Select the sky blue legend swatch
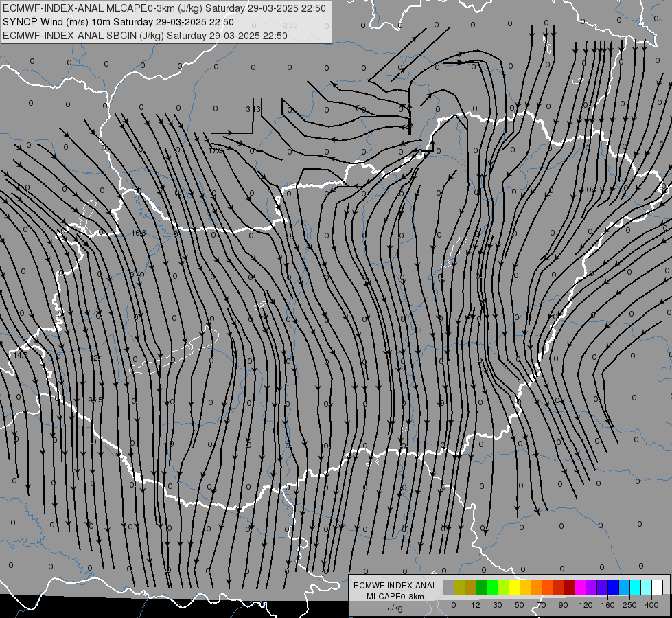 [x=625, y=587]
